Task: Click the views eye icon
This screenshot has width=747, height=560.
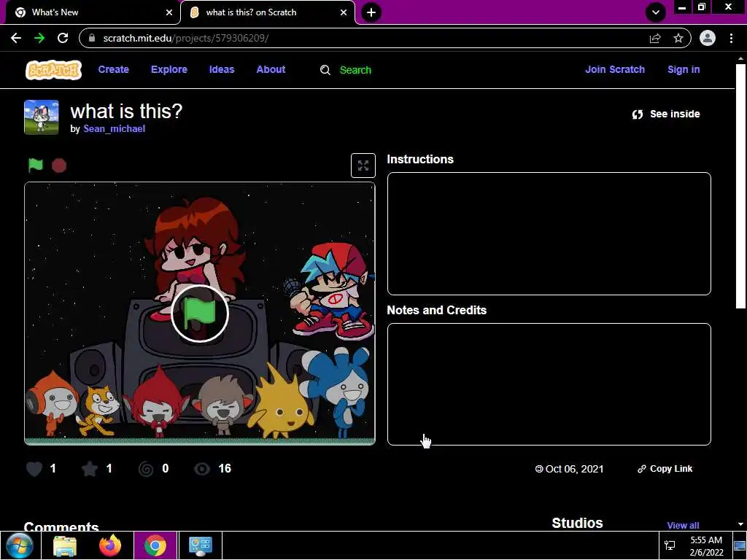Action: click(202, 469)
